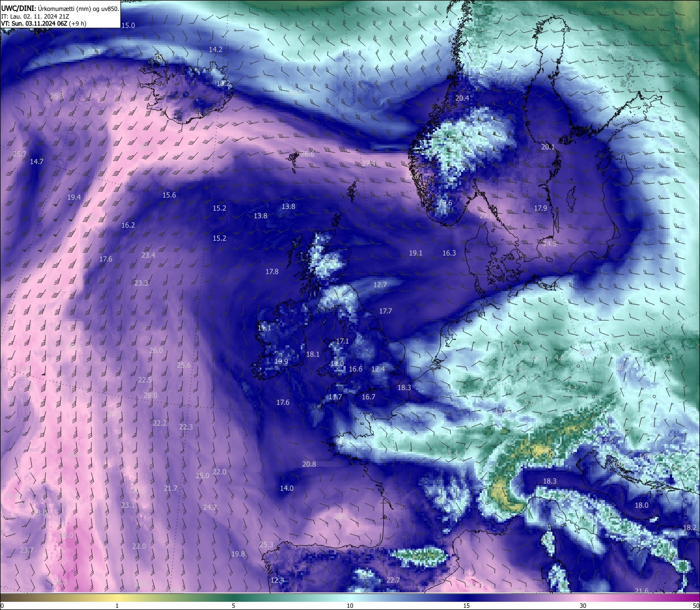Click the 24.7 map value
The image size is (700, 610).
[209, 507]
